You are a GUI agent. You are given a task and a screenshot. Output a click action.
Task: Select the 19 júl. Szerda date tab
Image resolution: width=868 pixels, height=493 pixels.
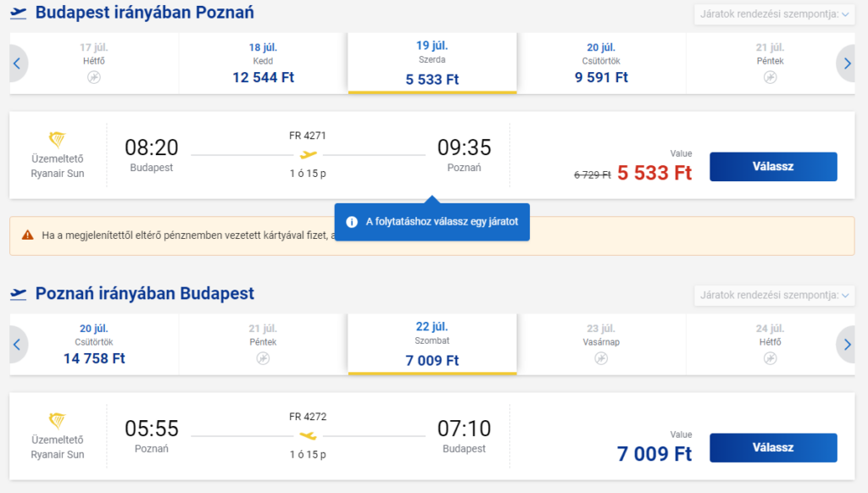click(432, 63)
